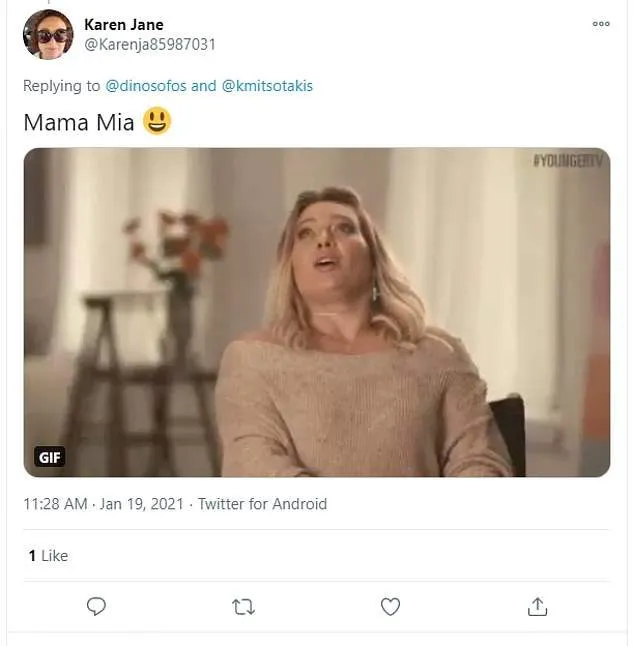The width and height of the screenshot is (634, 646).
Task: View who liked via 1 Like
Action: point(48,555)
